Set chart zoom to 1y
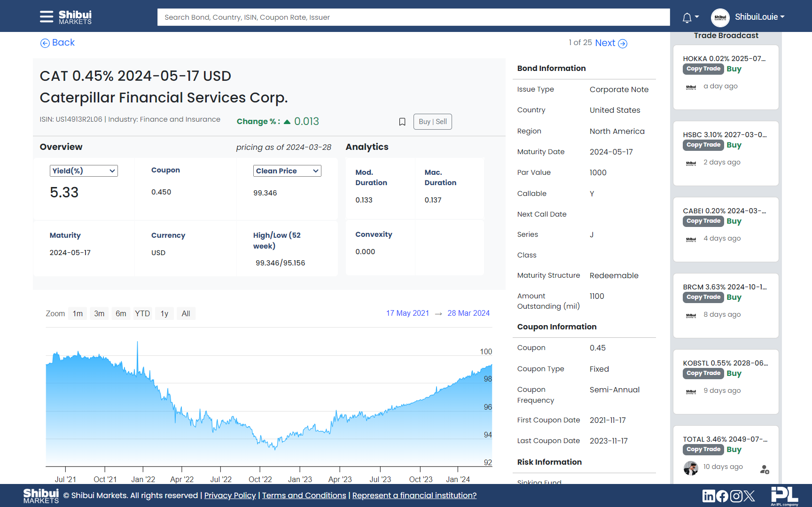 point(164,313)
